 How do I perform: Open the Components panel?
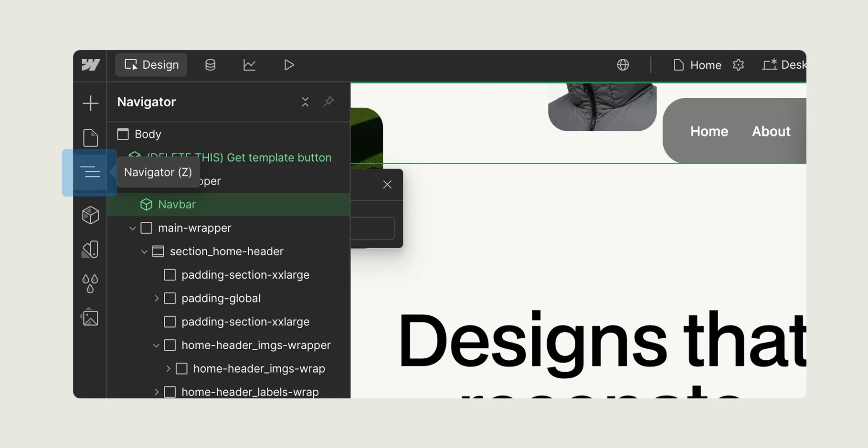coord(90,215)
